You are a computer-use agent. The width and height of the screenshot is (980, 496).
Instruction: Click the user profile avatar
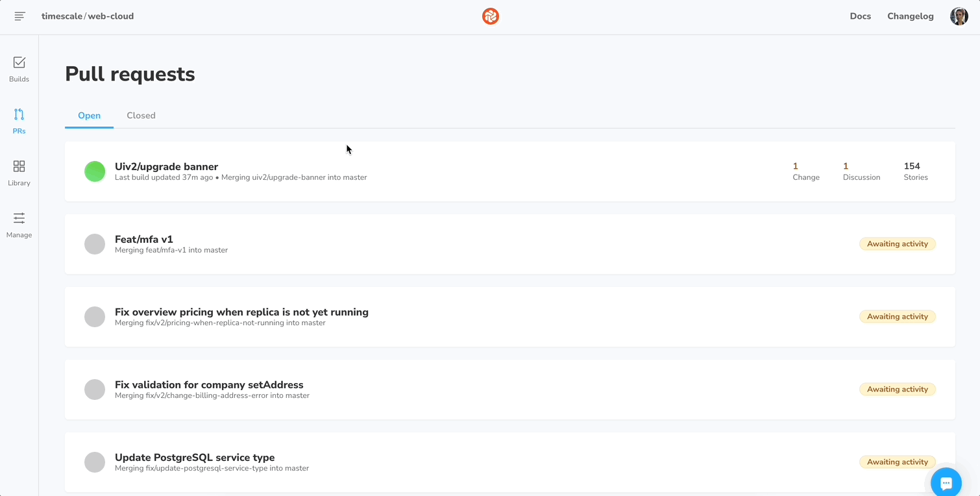click(x=959, y=16)
